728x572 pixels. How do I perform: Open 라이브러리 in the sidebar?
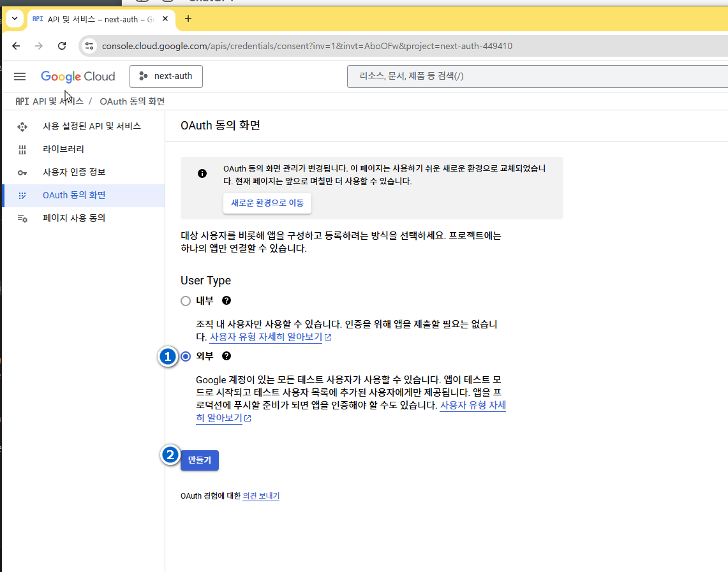(x=63, y=149)
